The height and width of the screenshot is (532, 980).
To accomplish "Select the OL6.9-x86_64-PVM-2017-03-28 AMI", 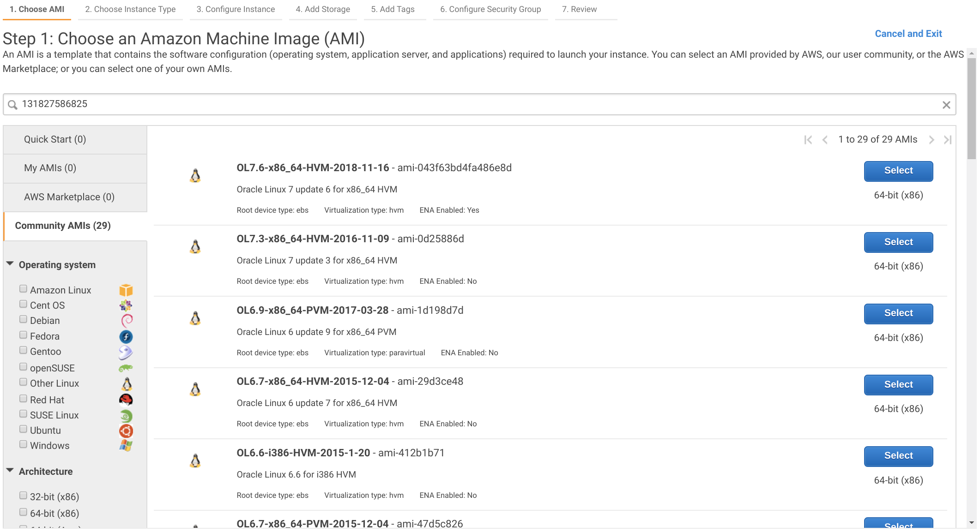I will [898, 313].
